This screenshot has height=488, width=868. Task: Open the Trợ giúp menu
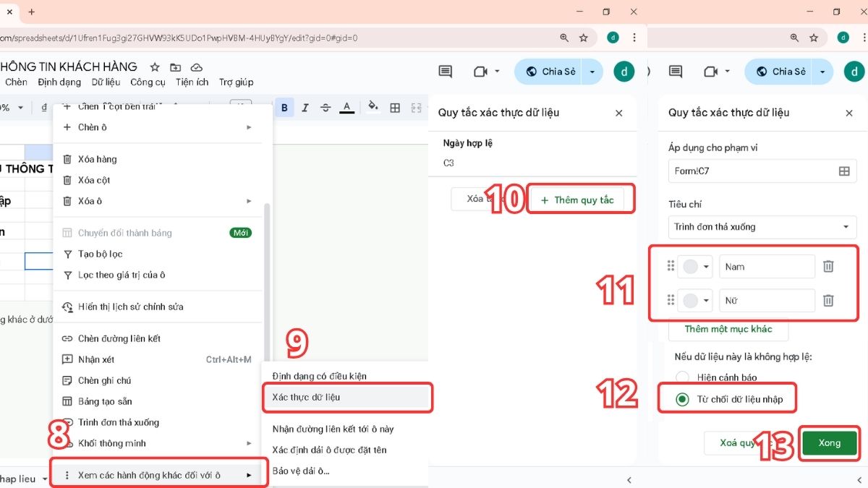[236, 82]
